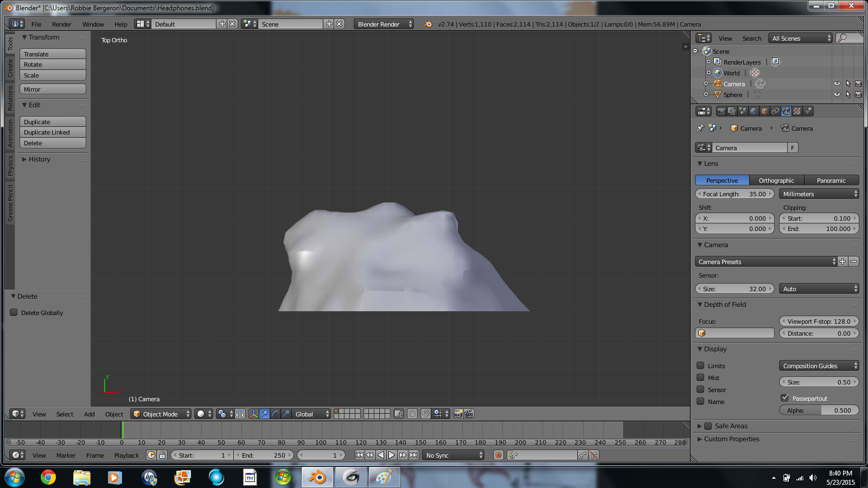Expand the RenderLayers tree item
Viewport: 868px width, 488px height.
point(709,62)
